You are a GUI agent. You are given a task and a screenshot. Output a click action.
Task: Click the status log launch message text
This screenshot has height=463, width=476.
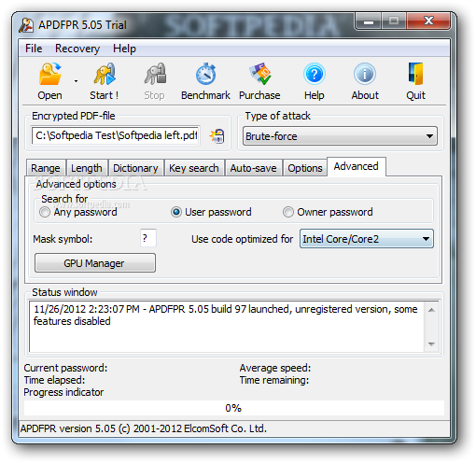coord(226,315)
